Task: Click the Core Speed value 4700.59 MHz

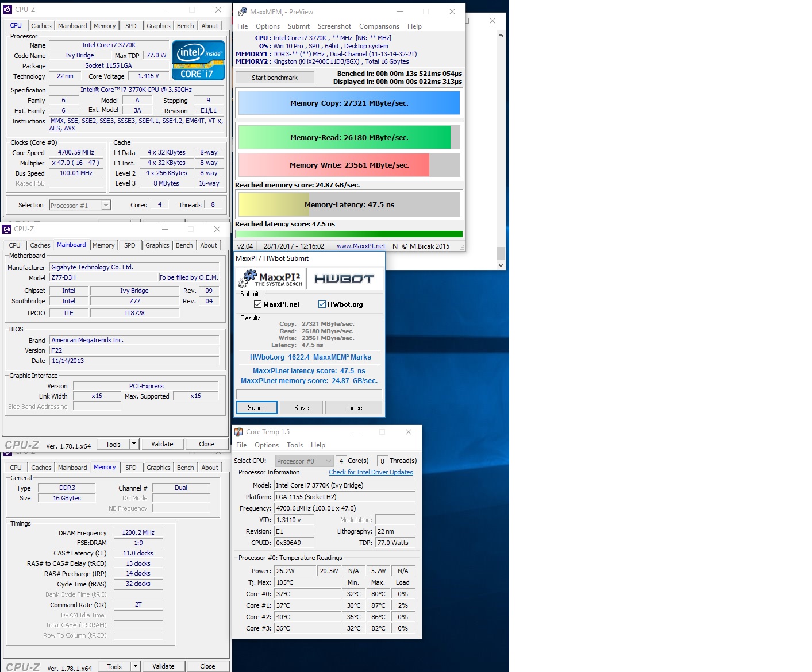Action: 76,153
